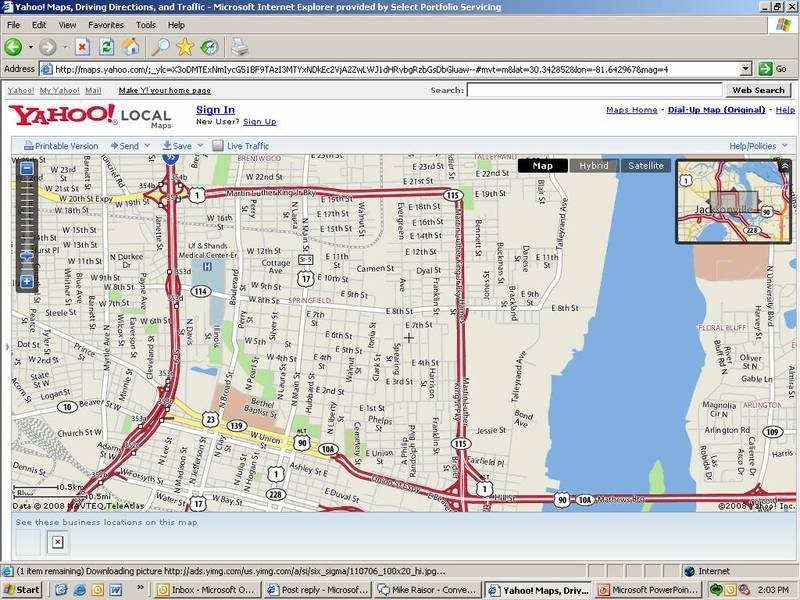Refresh the page with the toolbar icon

point(107,46)
